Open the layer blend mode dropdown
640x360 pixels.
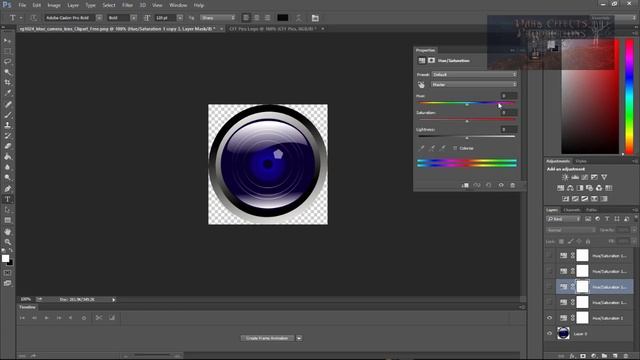coord(570,230)
